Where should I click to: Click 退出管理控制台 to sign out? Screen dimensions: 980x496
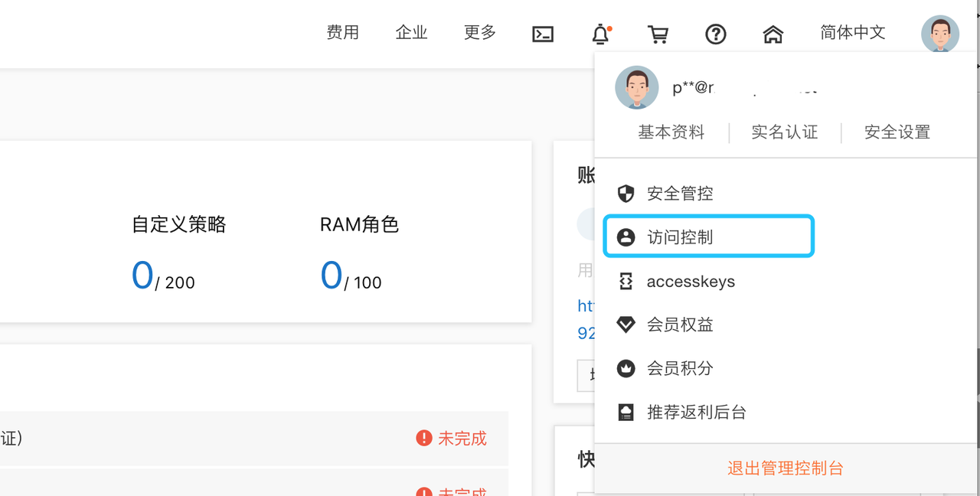[x=785, y=468]
